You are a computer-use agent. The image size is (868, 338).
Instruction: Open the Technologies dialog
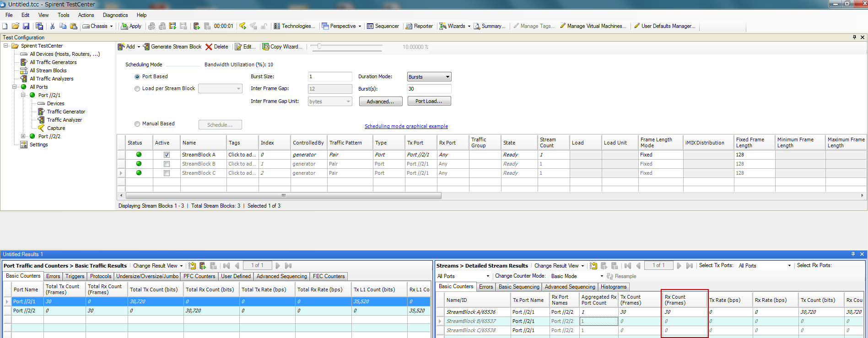[x=294, y=26]
